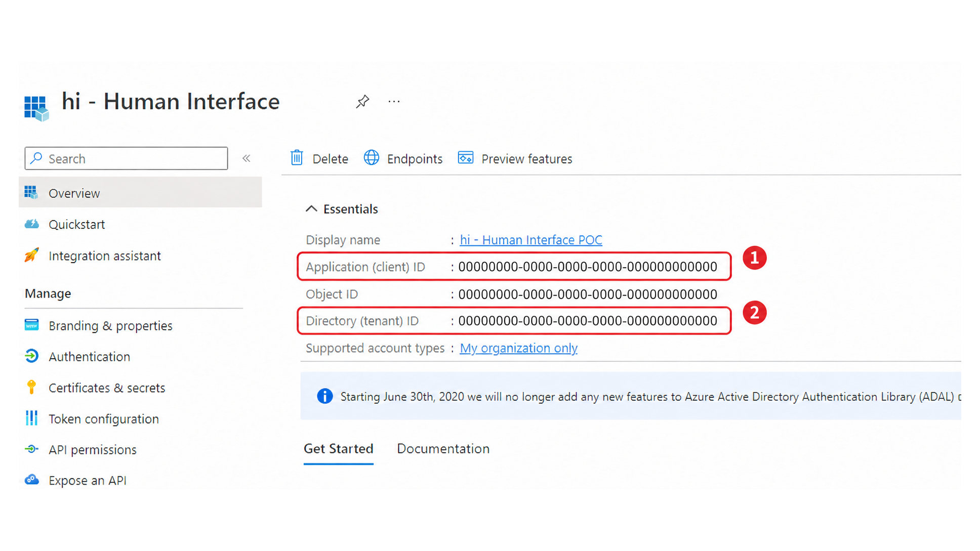The height and width of the screenshot is (551, 980).
Task: Select the Directory (tenant) ID value
Action: [x=588, y=321]
